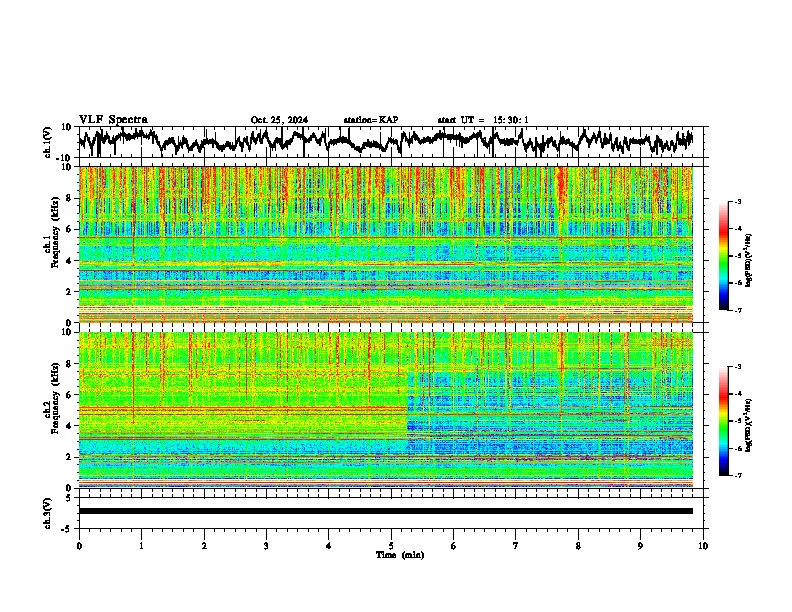Click the "Time (min)" axis label
The height and width of the screenshot is (612, 792).
tap(400, 555)
